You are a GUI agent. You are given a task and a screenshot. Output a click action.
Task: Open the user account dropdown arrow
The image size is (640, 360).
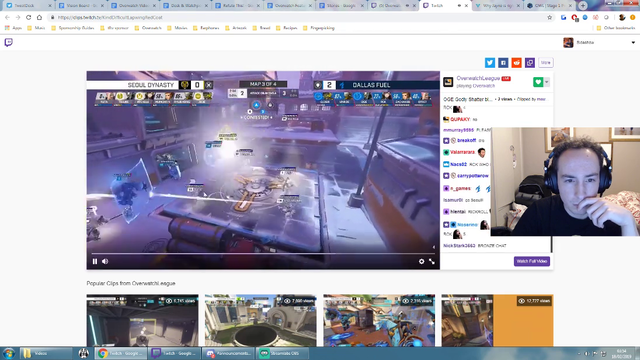(633, 42)
